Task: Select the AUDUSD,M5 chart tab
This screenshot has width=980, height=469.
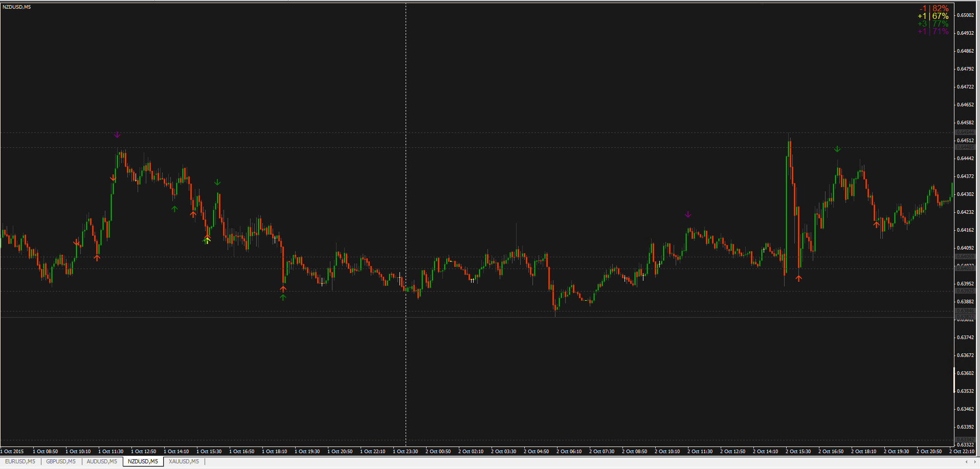Action: pyautogui.click(x=102, y=461)
